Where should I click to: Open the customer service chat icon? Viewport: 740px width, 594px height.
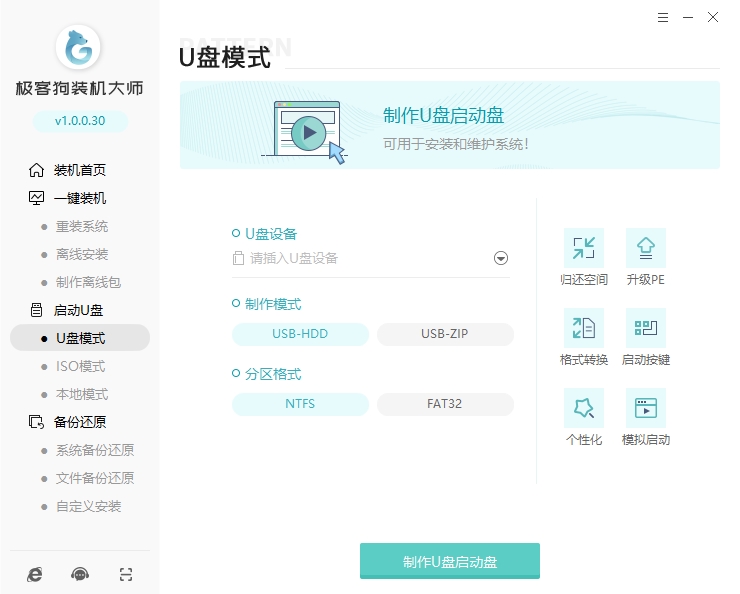tap(80, 574)
